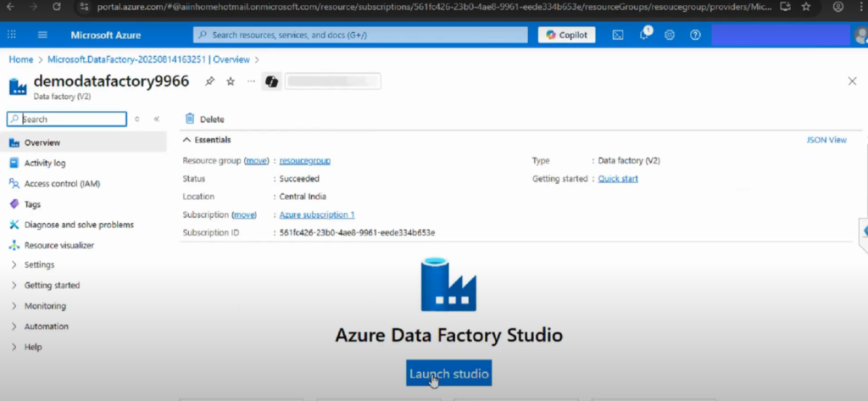Click the sidebar expand/collapse-all arrows beside search
The width and height of the screenshot is (868, 401).
136,119
